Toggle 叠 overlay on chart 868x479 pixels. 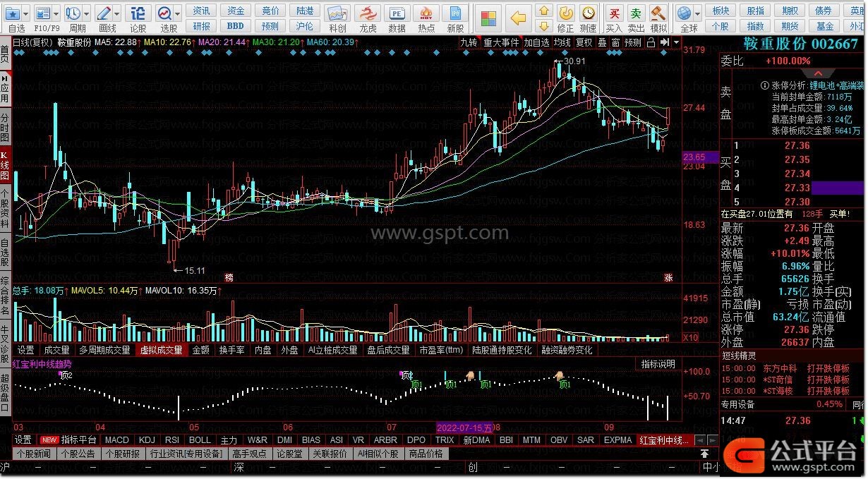tap(602, 42)
